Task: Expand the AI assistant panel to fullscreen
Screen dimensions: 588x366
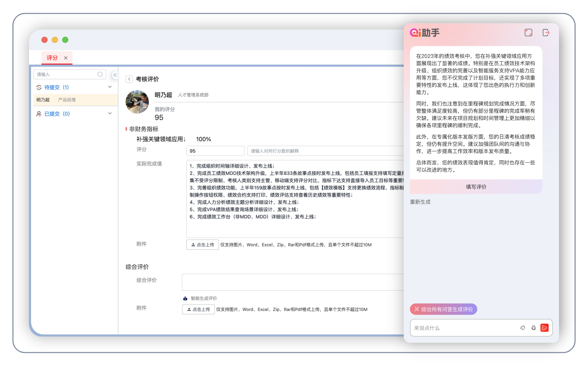Action: coord(528,33)
